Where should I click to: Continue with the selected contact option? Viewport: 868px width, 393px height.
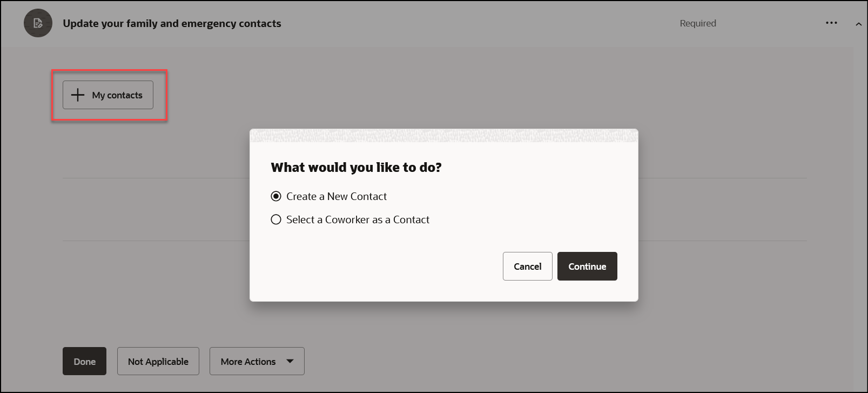(x=587, y=266)
